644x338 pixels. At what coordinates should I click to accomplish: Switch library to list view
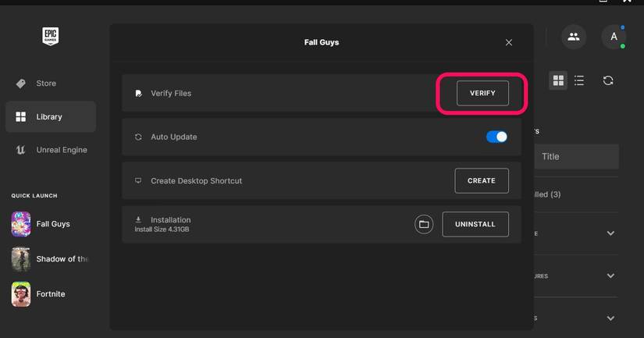pos(579,80)
